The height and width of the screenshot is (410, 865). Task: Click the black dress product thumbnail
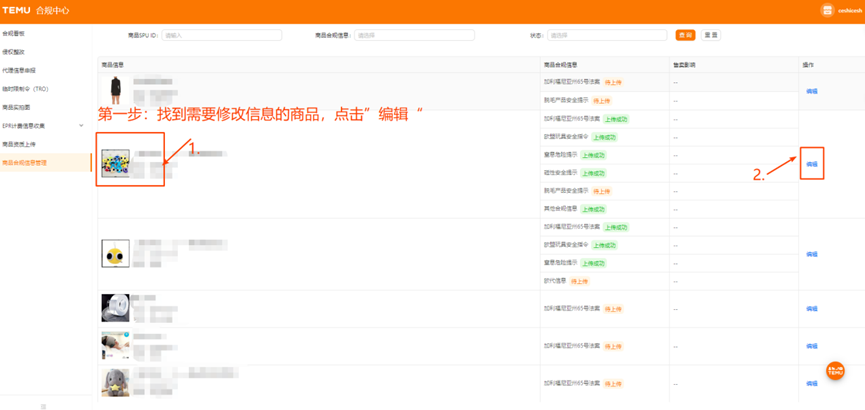(x=115, y=88)
